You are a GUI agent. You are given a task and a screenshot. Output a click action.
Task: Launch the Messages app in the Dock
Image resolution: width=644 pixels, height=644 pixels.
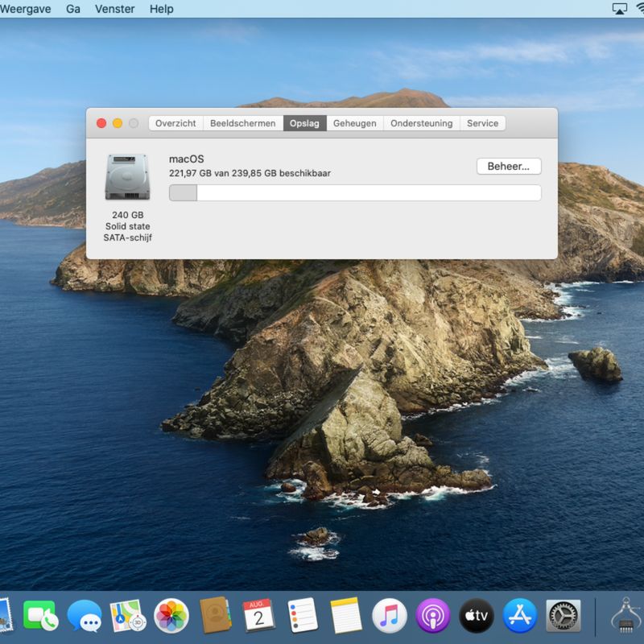point(85,616)
